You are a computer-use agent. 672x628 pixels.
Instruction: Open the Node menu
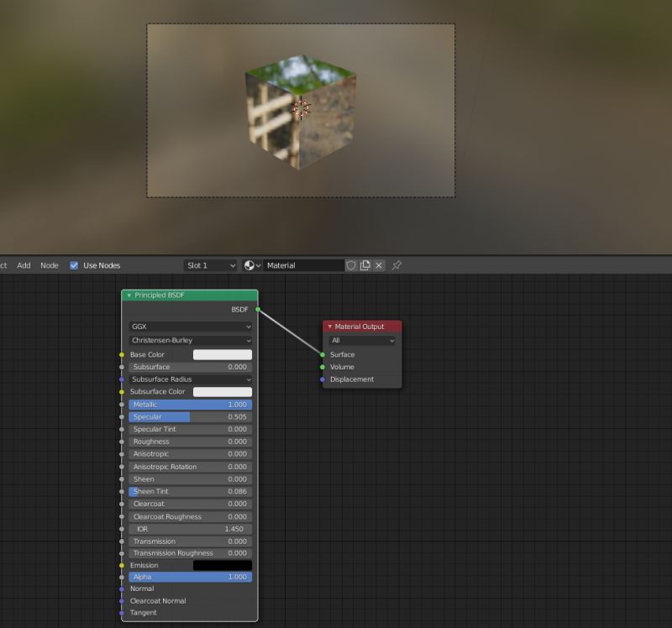[x=50, y=265]
